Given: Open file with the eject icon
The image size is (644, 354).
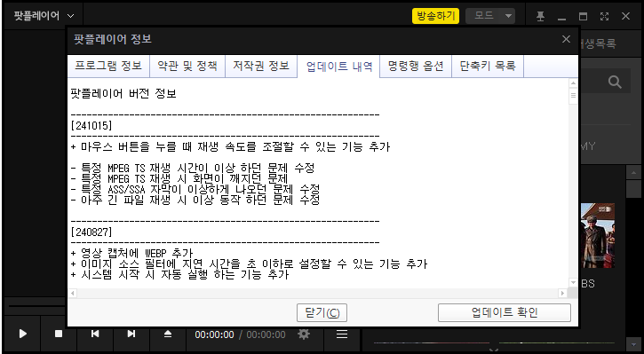Looking at the screenshot, I should pyautogui.click(x=168, y=334).
